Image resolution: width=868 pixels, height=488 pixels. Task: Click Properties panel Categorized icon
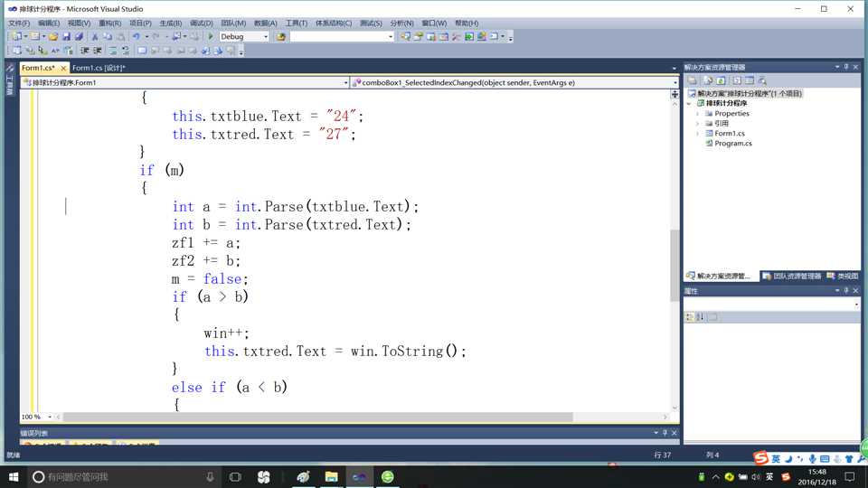[689, 317]
